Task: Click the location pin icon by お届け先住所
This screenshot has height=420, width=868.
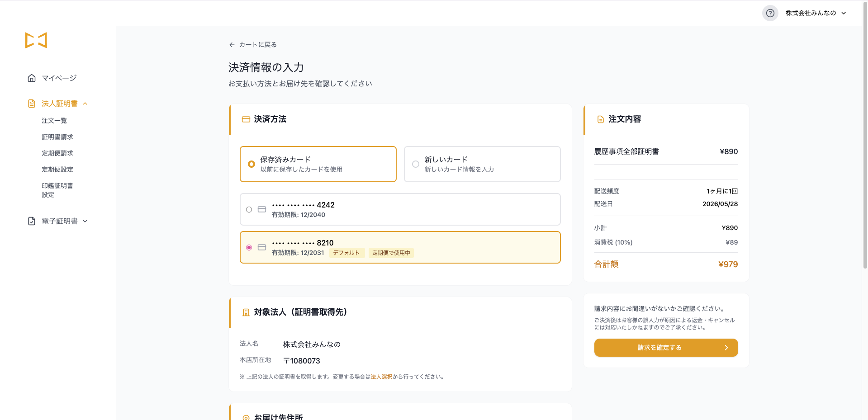Action: [246, 418]
